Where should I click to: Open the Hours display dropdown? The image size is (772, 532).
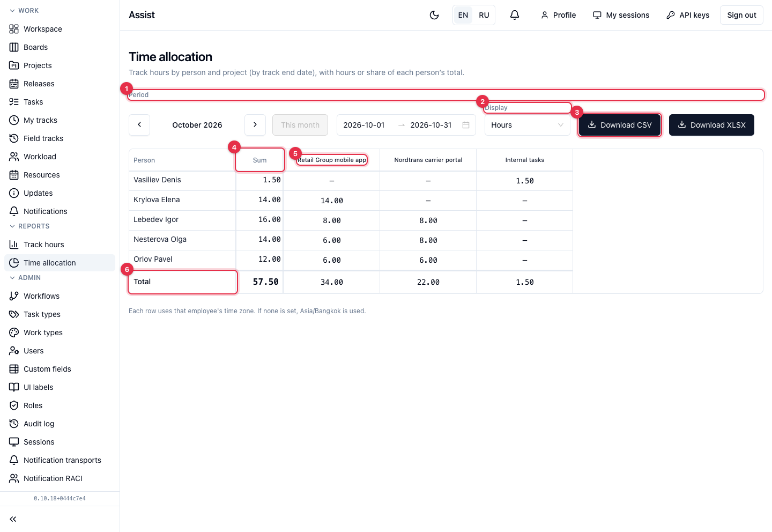tap(528, 125)
